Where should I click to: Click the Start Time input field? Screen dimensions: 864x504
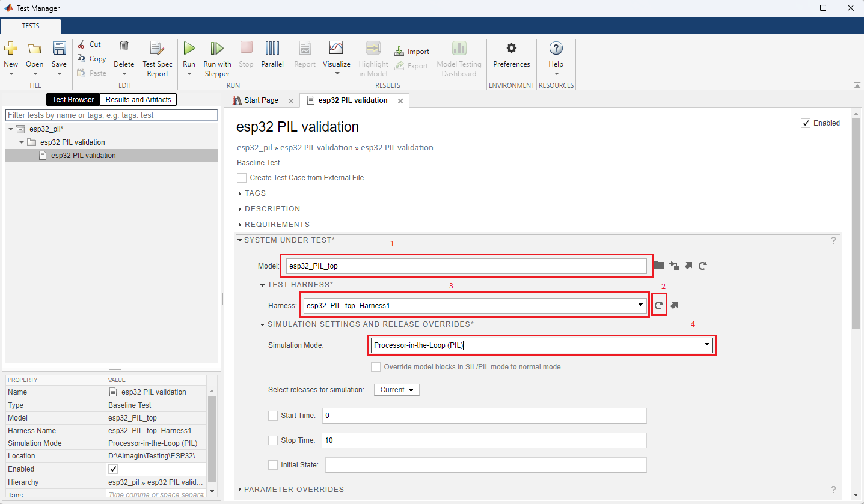[x=484, y=416]
